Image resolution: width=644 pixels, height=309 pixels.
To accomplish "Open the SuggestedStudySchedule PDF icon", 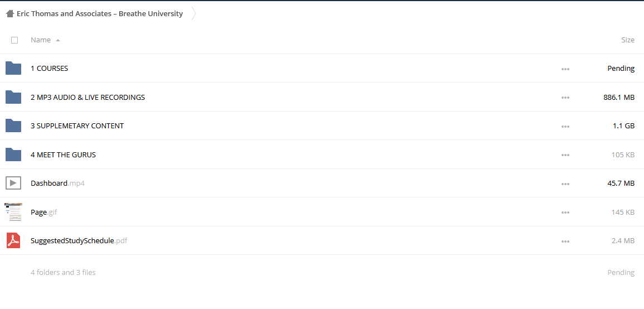I will click(x=13, y=241).
